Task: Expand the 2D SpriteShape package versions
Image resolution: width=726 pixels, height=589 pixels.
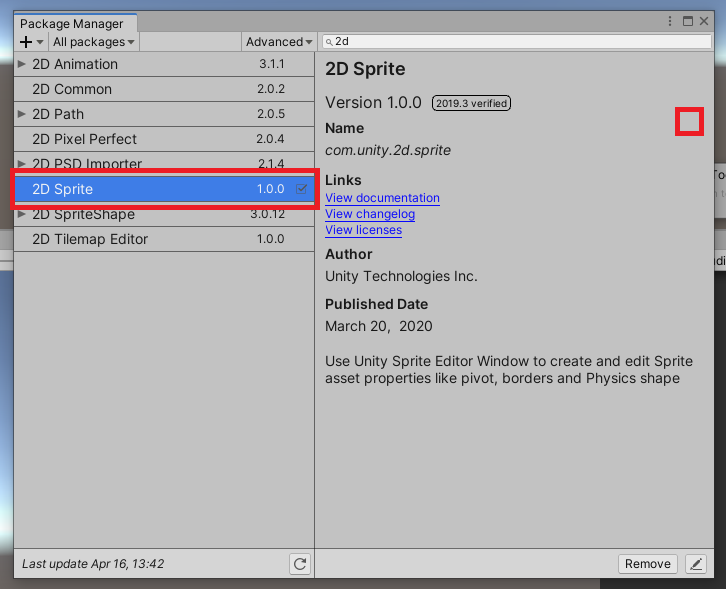Action: pos(21,214)
